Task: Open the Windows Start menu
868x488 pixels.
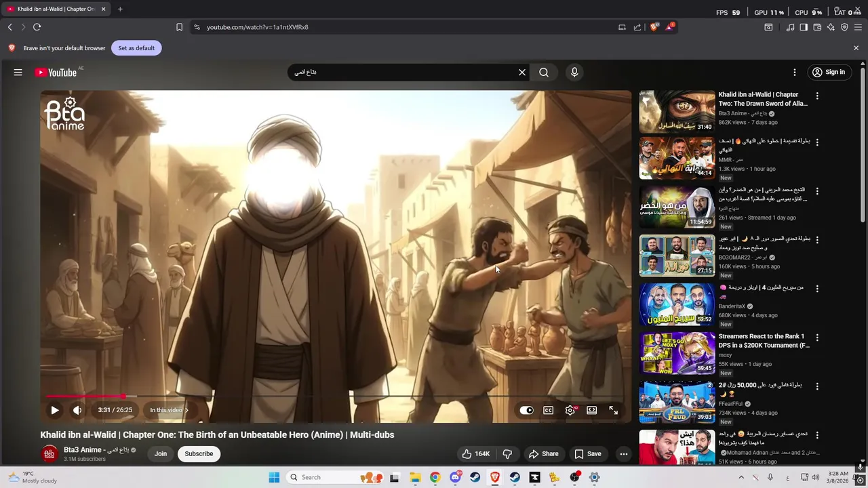Action: 274,477
